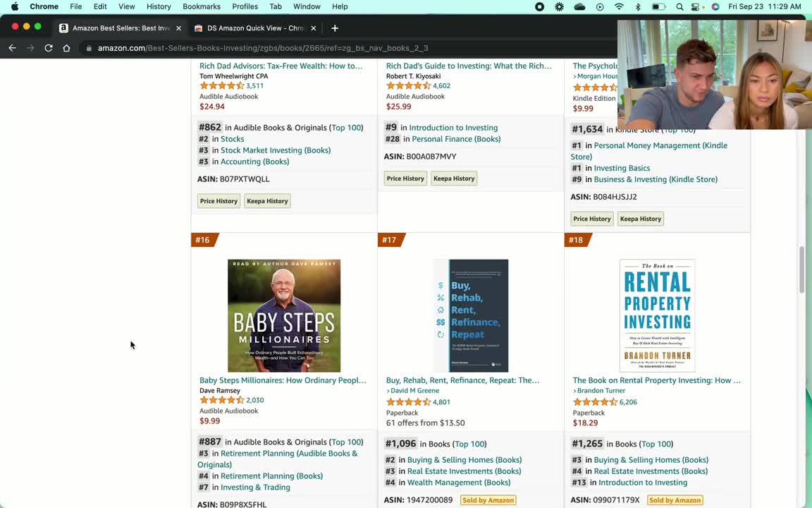812x508 pixels.
Task: Open the Wealth Management (Books) link
Action: click(x=459, y=483)
